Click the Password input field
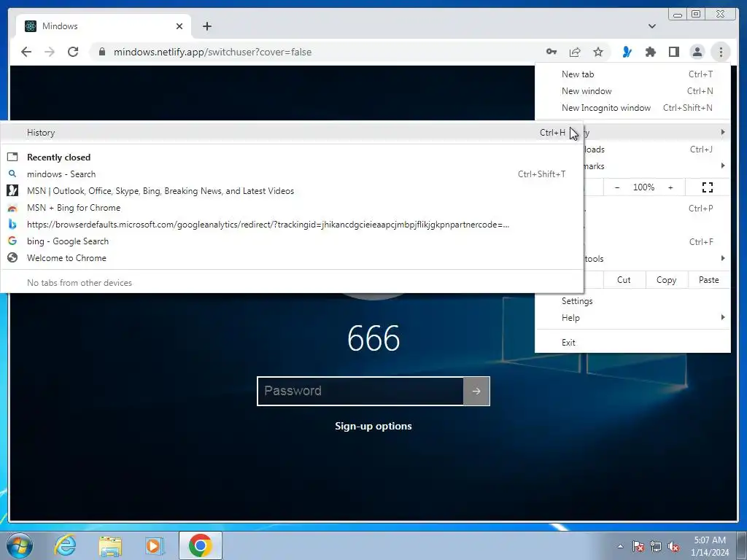 pyautogui.click(x=360, y=391)
